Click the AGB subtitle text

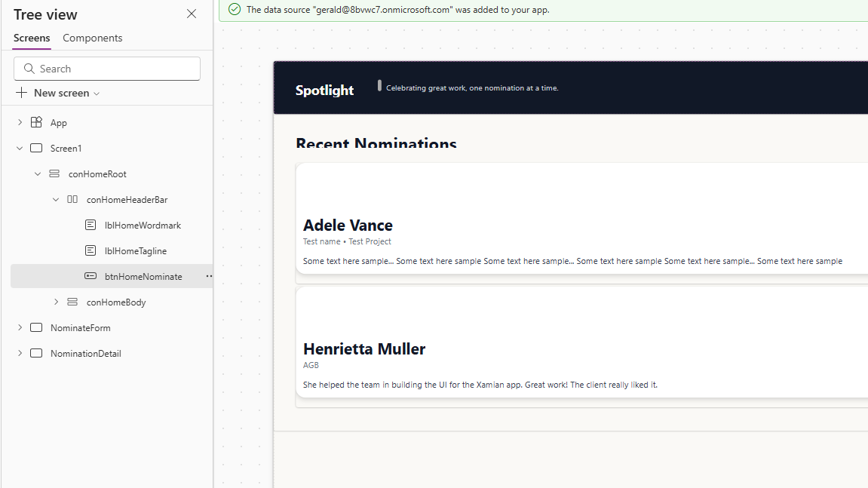(311, 365)
